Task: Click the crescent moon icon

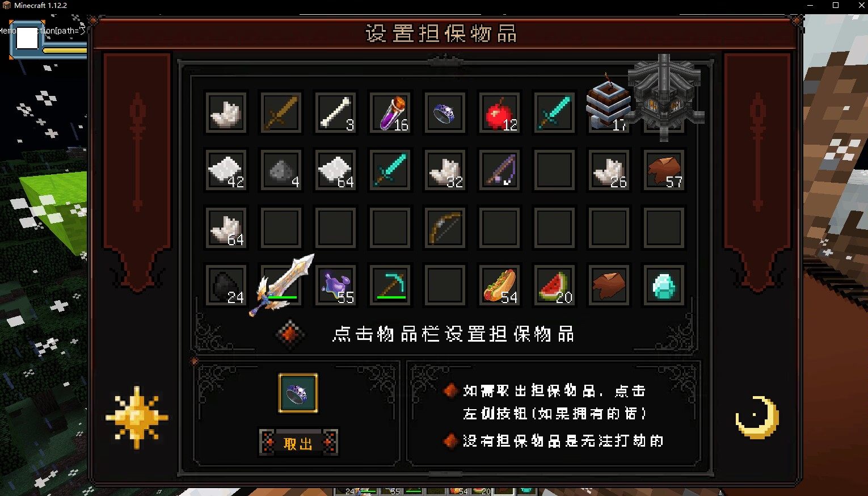Action: pyautogui.click(x=758, y=418)
